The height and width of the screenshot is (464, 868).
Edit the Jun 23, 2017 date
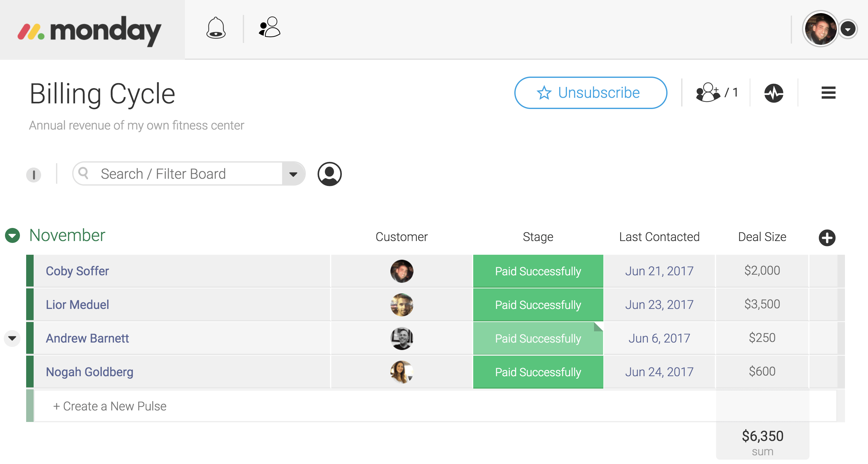(659, 305)
